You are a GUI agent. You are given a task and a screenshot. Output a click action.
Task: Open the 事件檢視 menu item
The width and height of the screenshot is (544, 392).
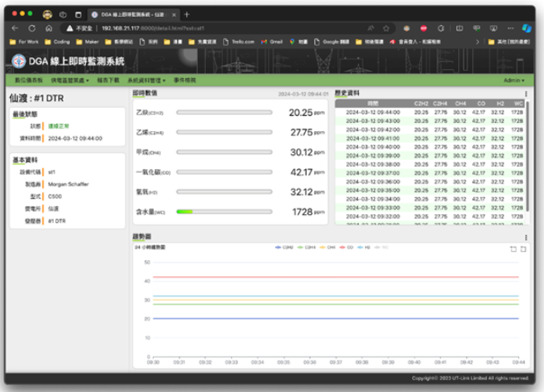click(184, 80)
